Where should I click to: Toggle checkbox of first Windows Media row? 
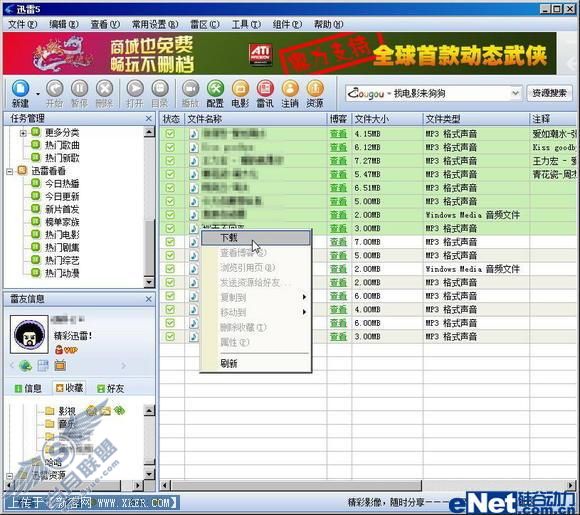[x=170, y=215]
